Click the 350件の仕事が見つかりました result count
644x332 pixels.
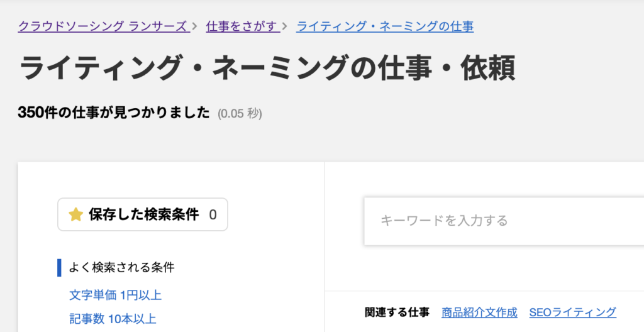(114, 113)
